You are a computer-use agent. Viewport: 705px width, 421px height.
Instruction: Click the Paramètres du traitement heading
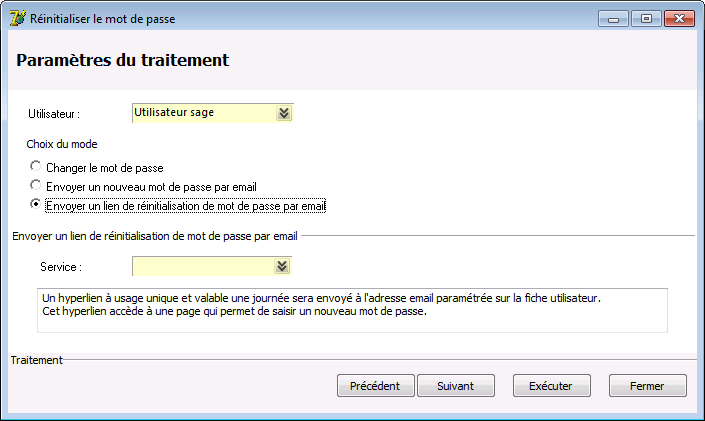click(123, 60)
